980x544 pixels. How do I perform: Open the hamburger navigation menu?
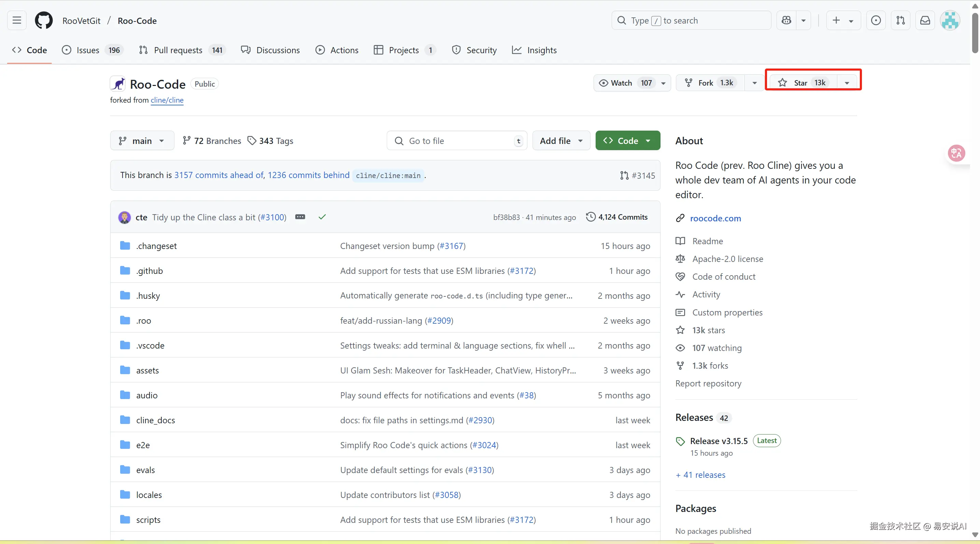[17, 20]
